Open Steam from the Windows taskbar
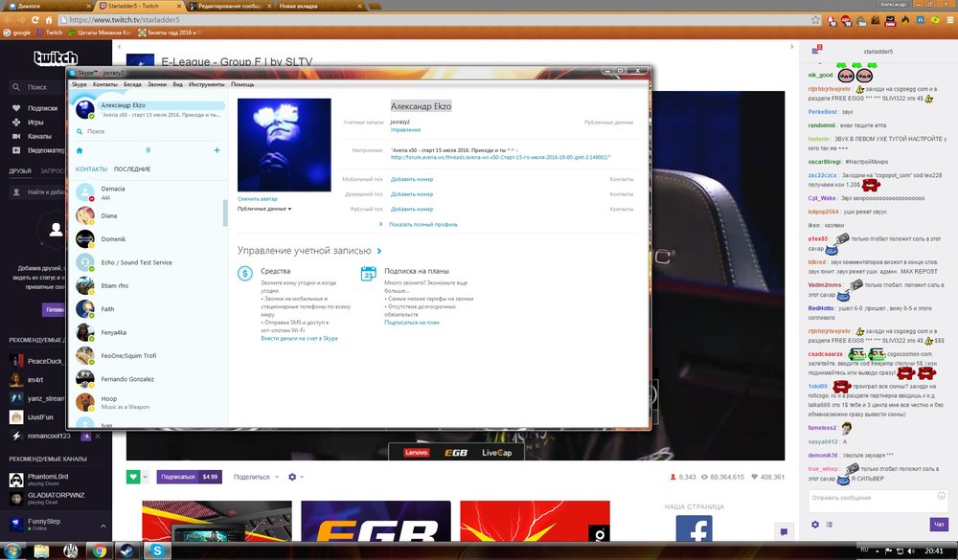958x560 pixels. point(126,550)
